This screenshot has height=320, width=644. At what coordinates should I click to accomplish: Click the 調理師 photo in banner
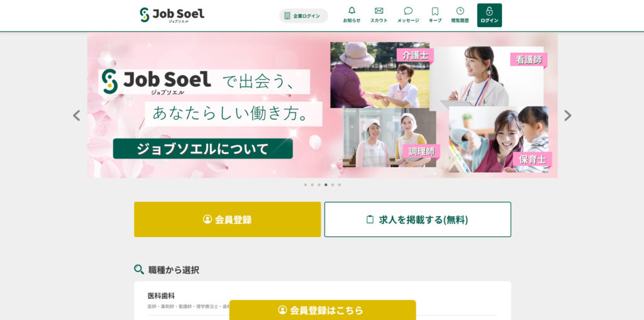tap(389, 138)
